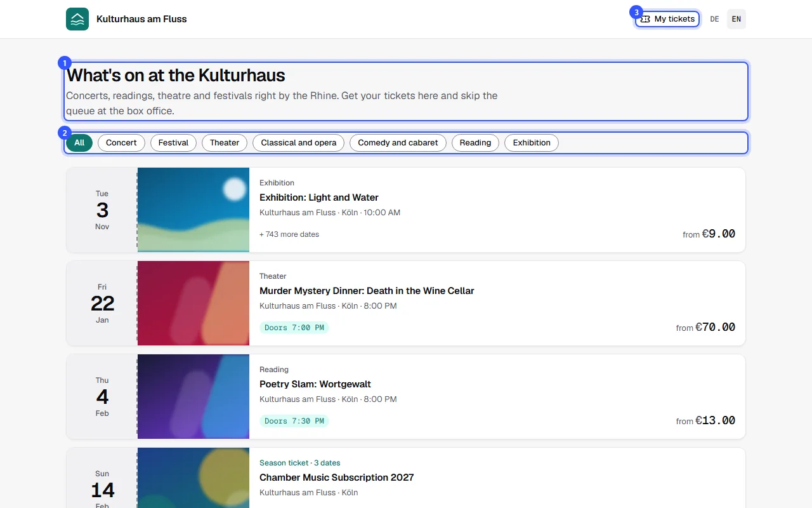Open Exhibition: Light and Water event

click(x=319, y=197)
